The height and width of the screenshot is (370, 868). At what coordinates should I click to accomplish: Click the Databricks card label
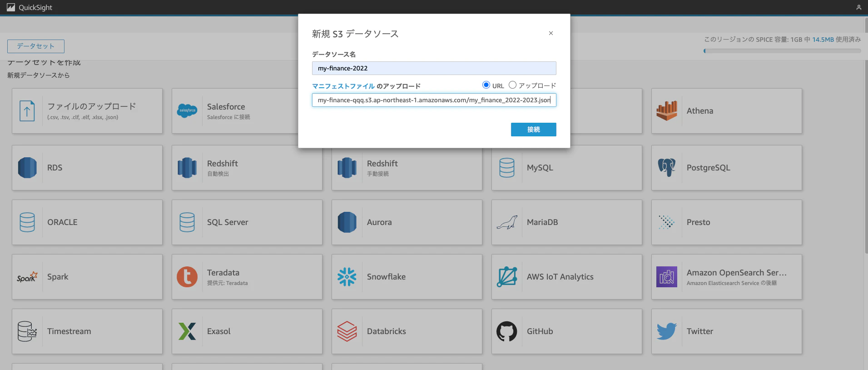[386, 331]
